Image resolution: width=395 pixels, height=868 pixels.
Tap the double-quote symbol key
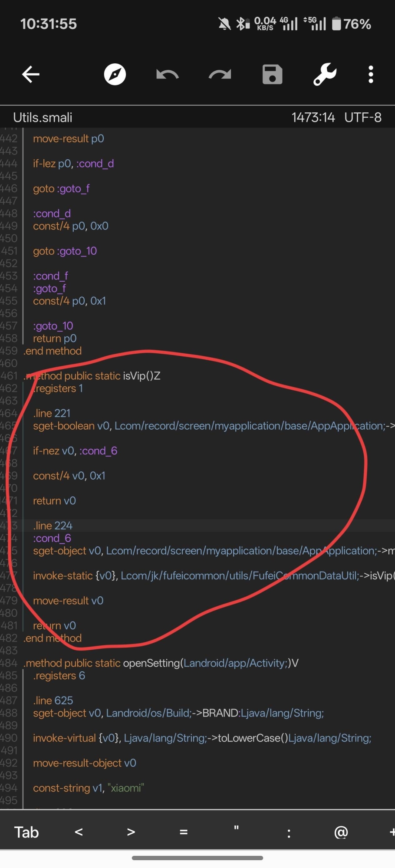coord(236,829)
